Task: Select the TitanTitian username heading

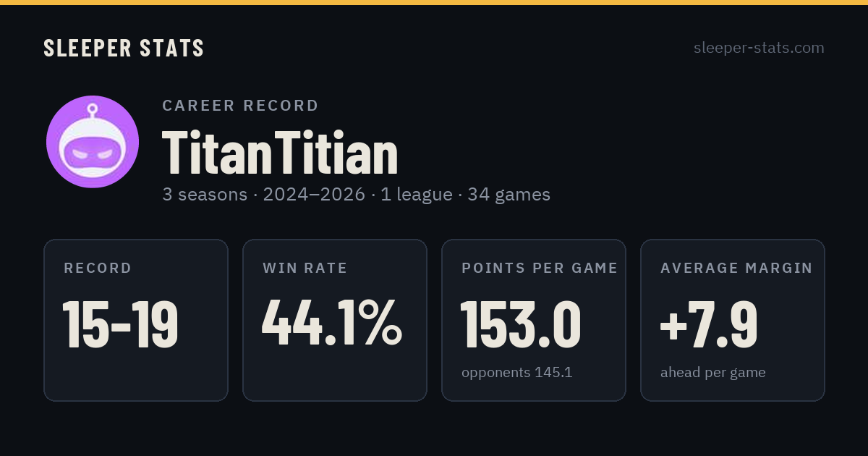Action: 280,153
